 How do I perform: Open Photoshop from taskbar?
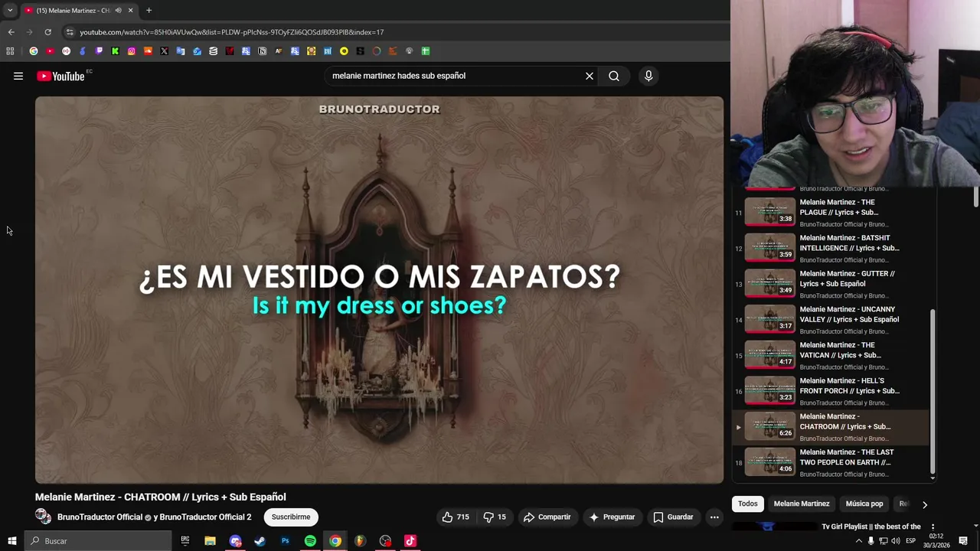point(285,541)
